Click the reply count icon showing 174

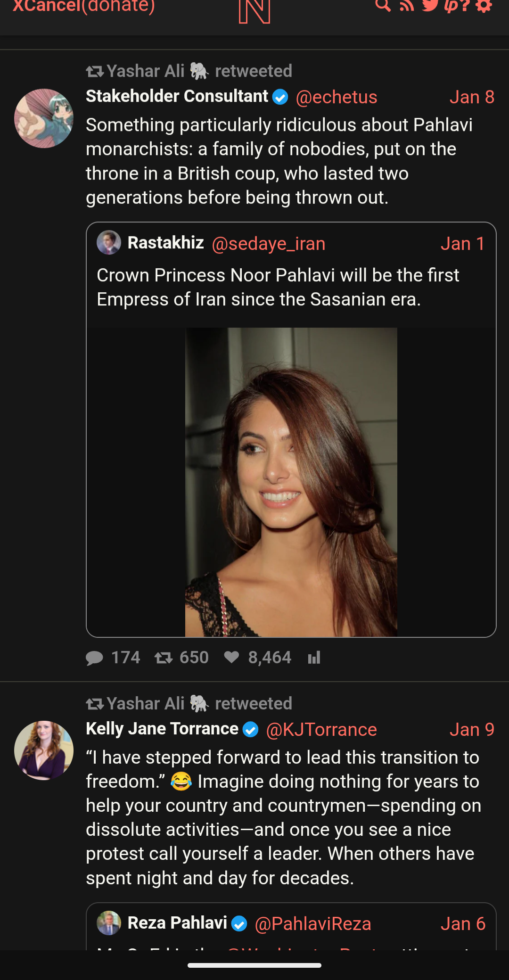pos(95,658)
